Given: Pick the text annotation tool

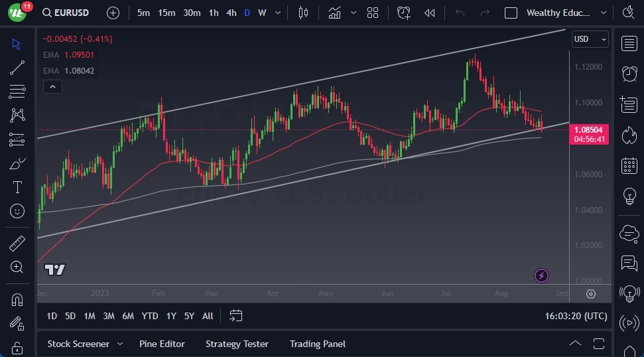Looking at the screenshot, I should pos(17,187).
